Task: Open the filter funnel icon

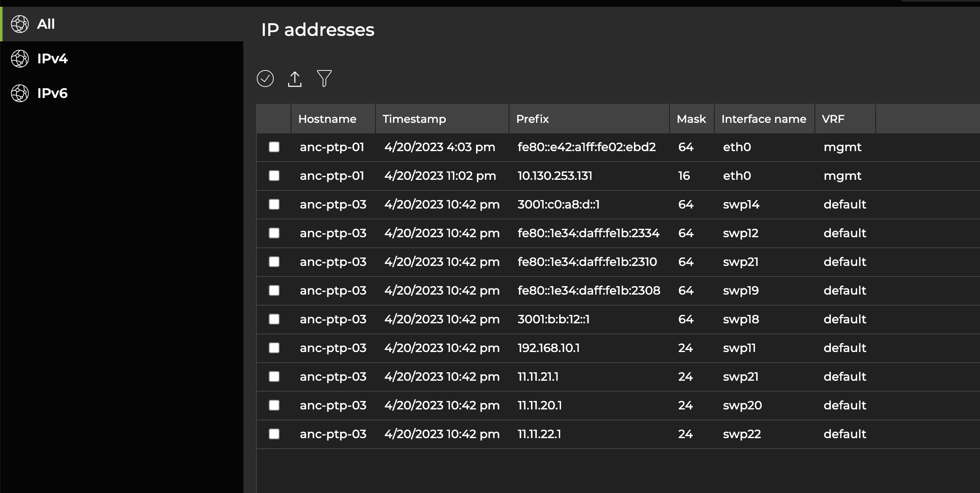Action: pyautogui.click(x=324, y=79)
